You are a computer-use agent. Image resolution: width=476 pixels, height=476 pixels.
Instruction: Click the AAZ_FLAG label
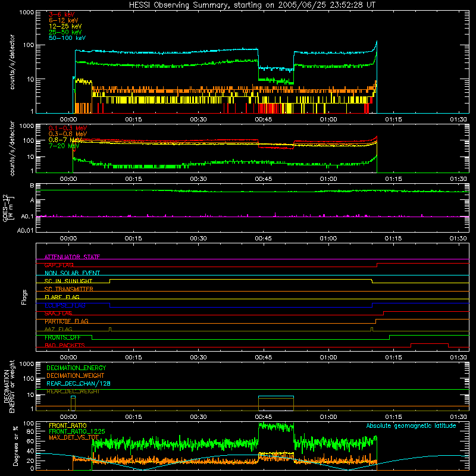(58, 330)
